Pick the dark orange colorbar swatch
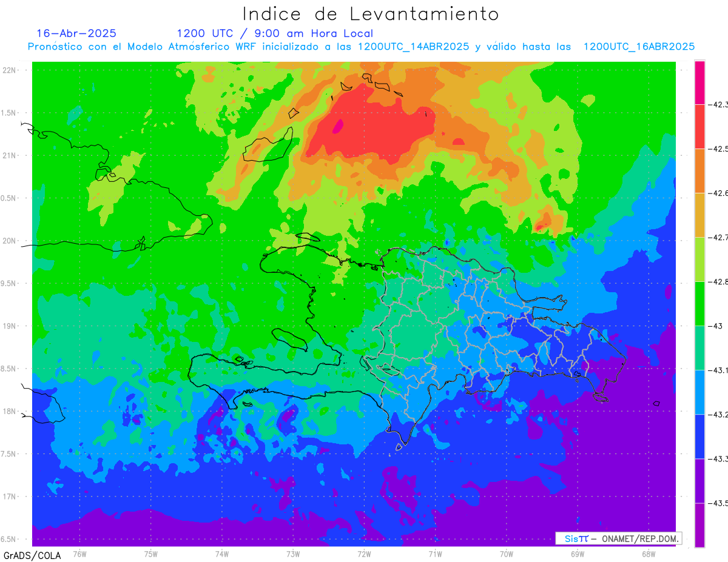This screenshot has width=728, height=562. [x=699, y=171]
